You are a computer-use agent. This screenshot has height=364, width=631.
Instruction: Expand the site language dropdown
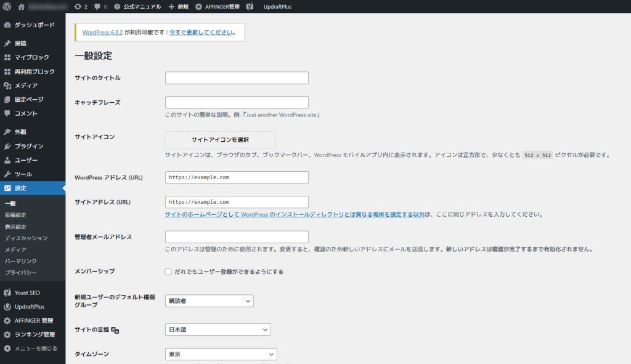(218, 330)
